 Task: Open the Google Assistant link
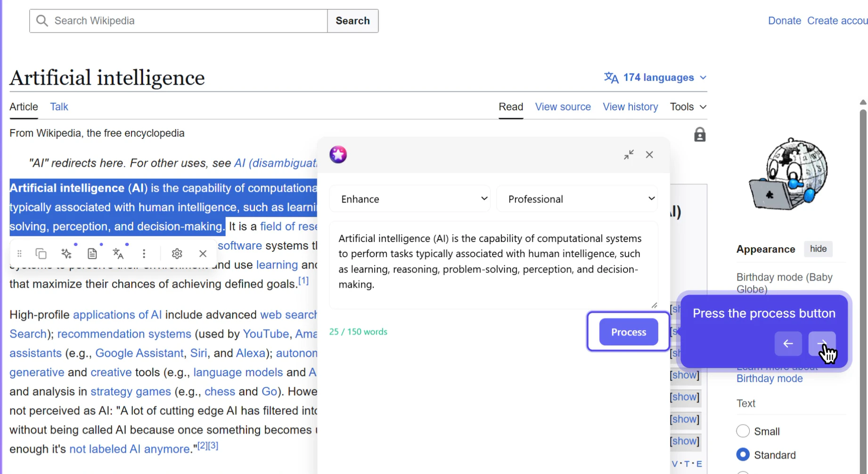coord(139,353)
